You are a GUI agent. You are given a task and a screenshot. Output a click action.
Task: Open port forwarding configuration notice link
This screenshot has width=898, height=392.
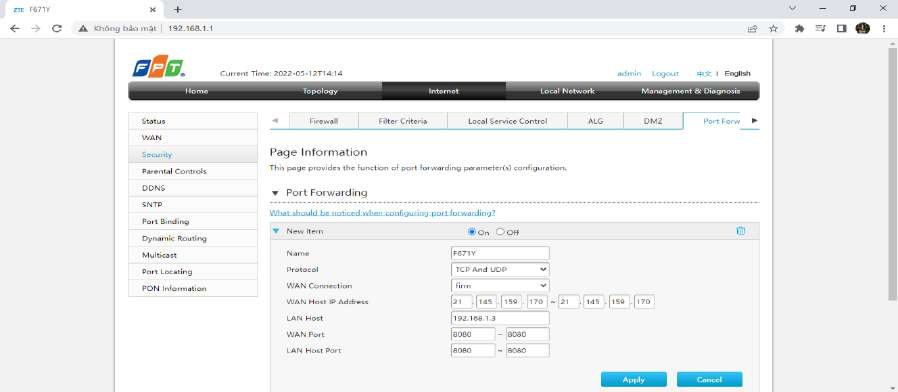382,213
